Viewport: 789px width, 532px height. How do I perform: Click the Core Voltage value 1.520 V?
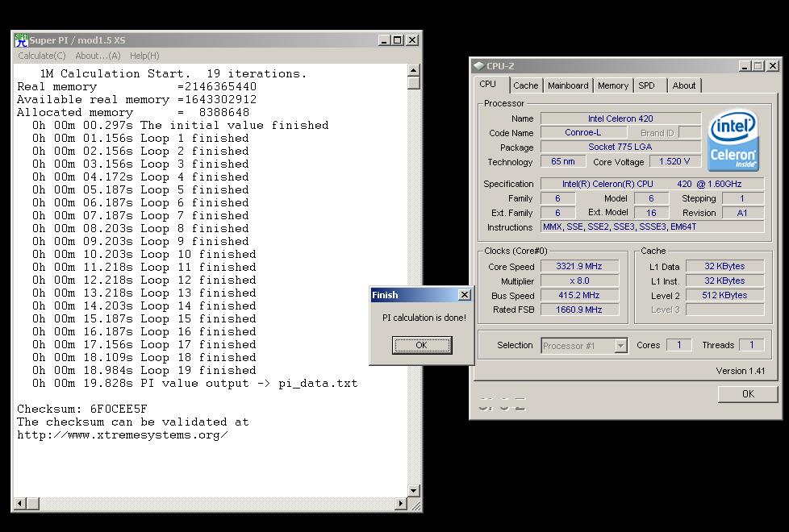point(674,161)
